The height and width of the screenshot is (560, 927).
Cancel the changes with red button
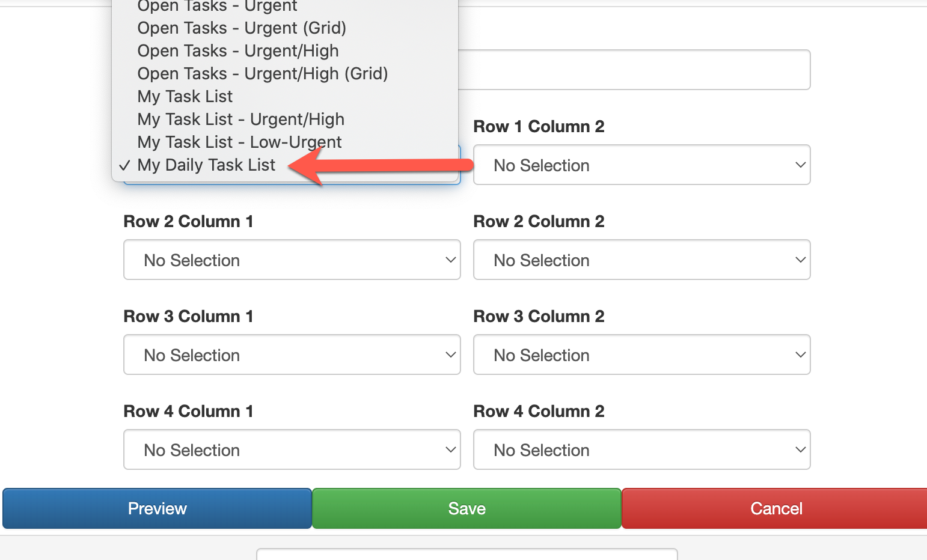[x=776, y=508]
